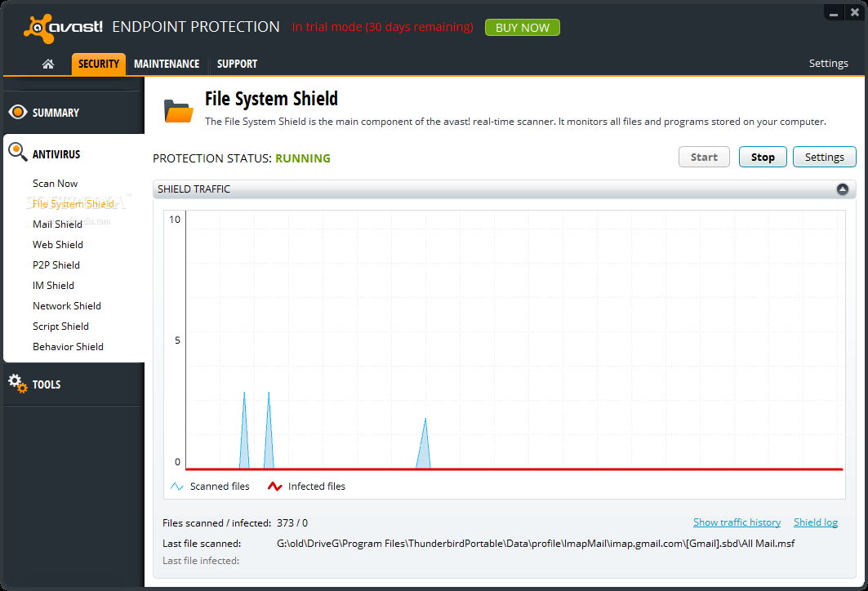Go to the home icon tab
868x591 pixels.
click(x=48, y=64)
